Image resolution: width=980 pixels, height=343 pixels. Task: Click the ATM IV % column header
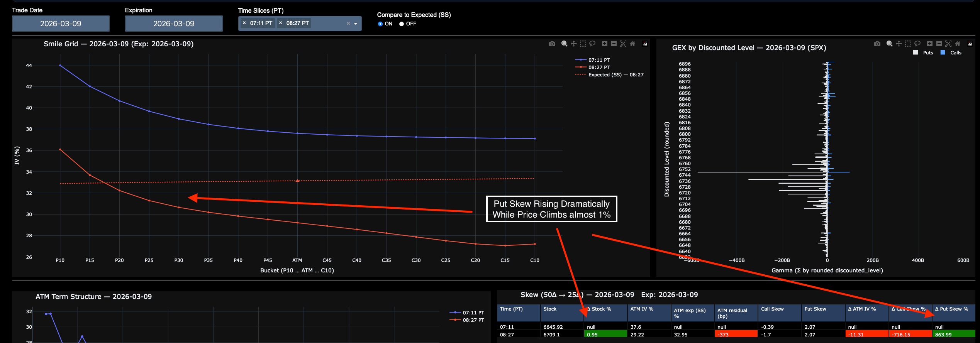pos(649,313)
